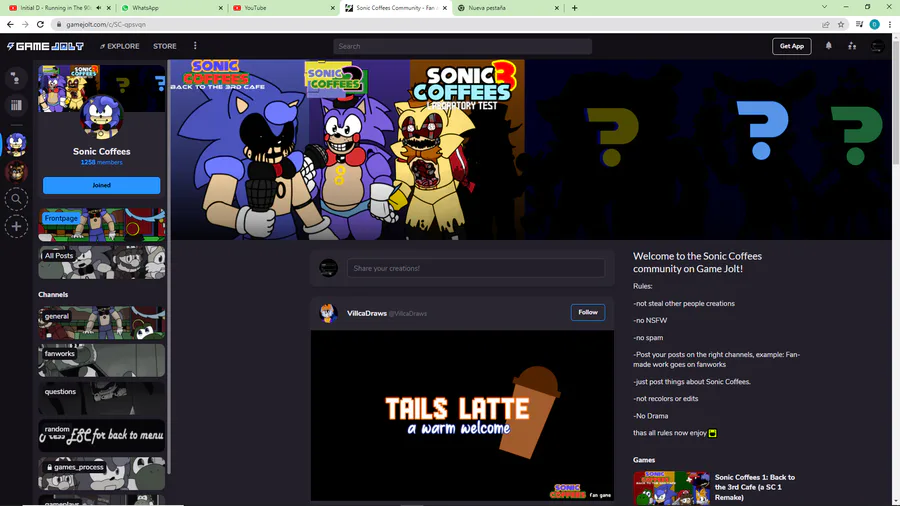Reload the page with the refresh icon

tap(40, 24)
